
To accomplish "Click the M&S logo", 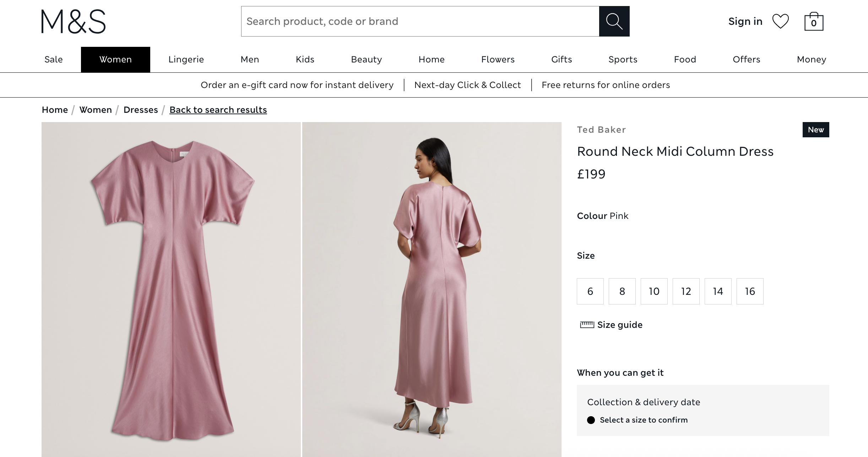I will [x=74, y=21].
